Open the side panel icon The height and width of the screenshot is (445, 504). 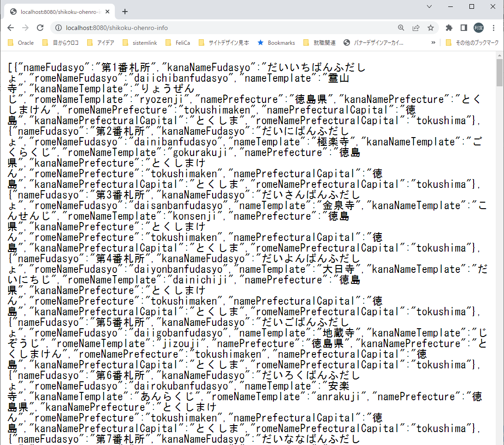[x=463, y=28]
